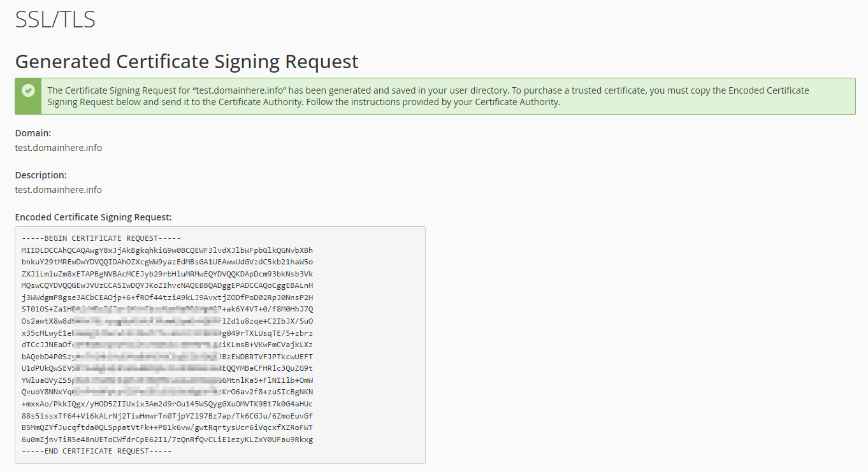Click the SSL/TLS page heading
Screen dimensions: 868x472
coord(55,20)
